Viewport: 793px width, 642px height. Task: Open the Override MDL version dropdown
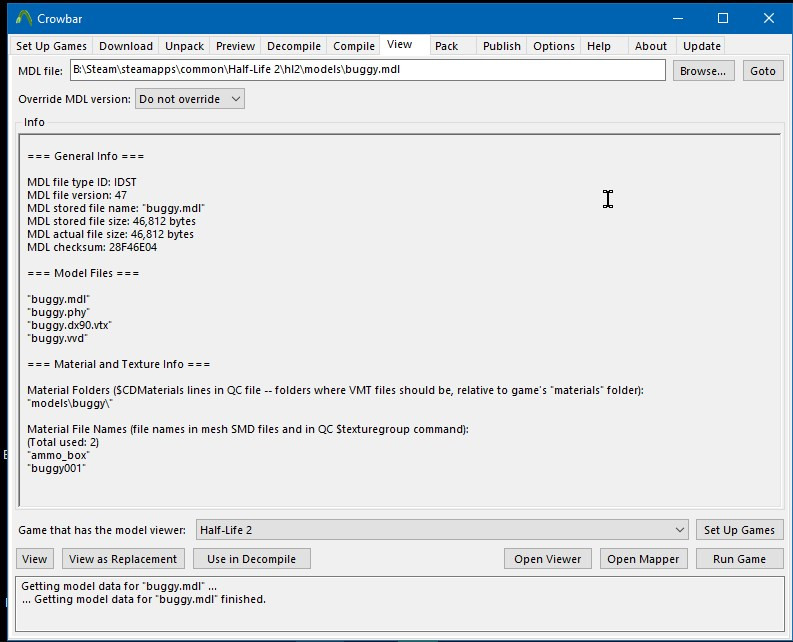click(x=190, y=99)
